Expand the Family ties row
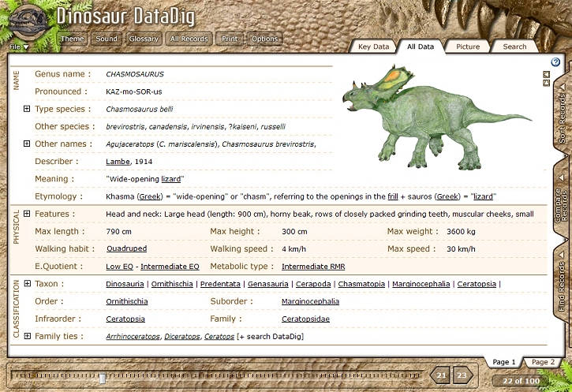 point(27,336)
